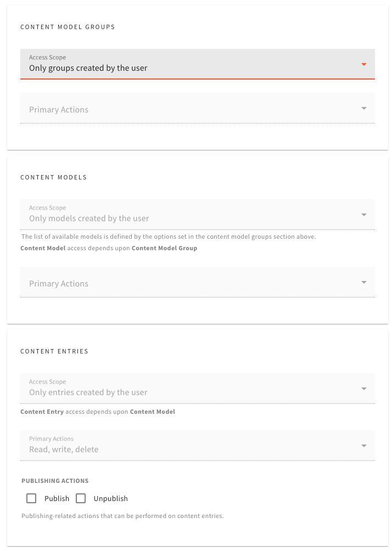Open the 'Read, write, delete' Primary Actions dropdown
This screenshot has height=551, width=392.
(198, 446)
